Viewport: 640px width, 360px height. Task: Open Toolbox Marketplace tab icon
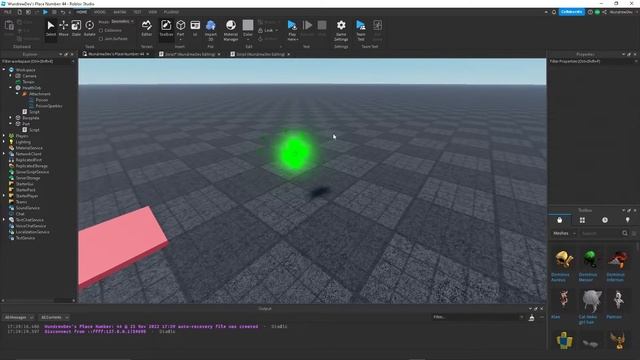pyautogui.click(x=560, y=220)
